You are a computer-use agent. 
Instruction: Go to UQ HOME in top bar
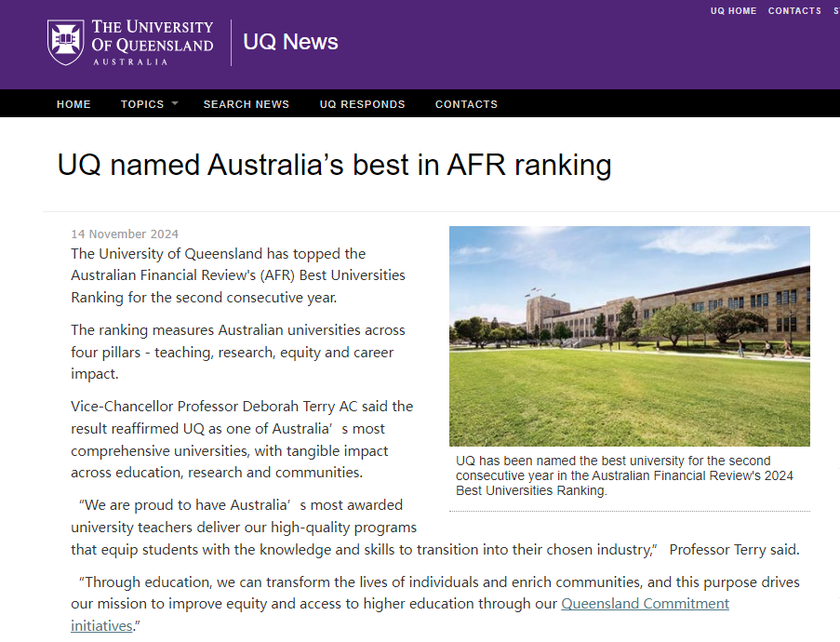click(733, 11)
